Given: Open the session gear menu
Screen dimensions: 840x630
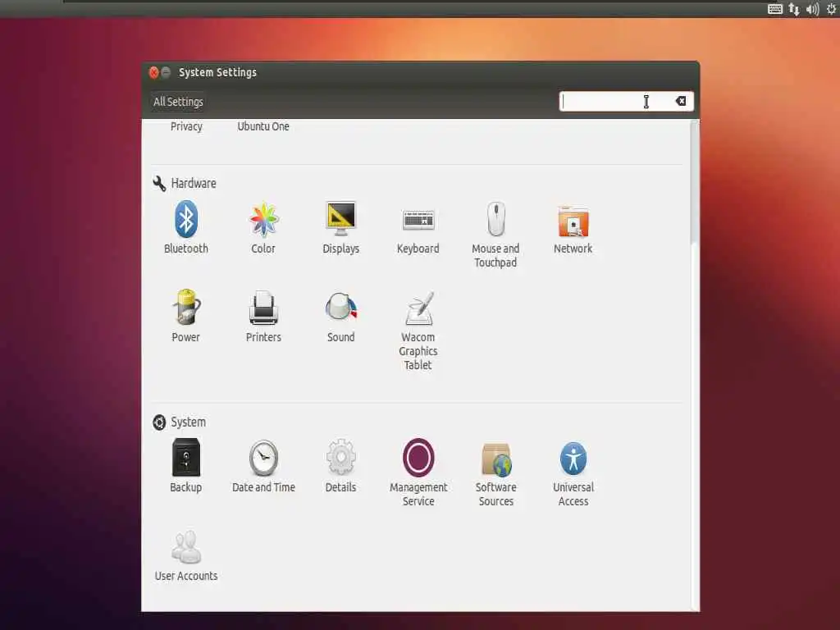Looking at the screenshot, I should 832,9.
